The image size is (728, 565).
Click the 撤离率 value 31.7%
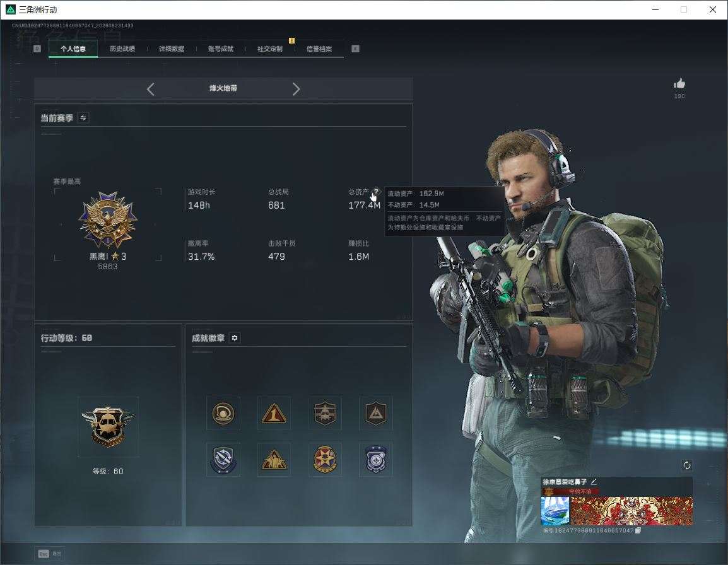click(201, 256)
